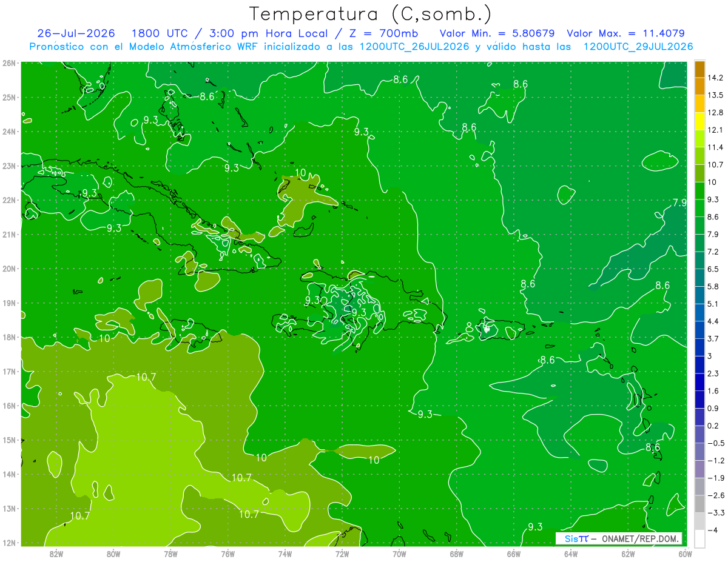This screenshot has width=728, height=562.
Task: Click initialization time '1200UTC_26JUL2026'
Action: [x=414, y=47]
